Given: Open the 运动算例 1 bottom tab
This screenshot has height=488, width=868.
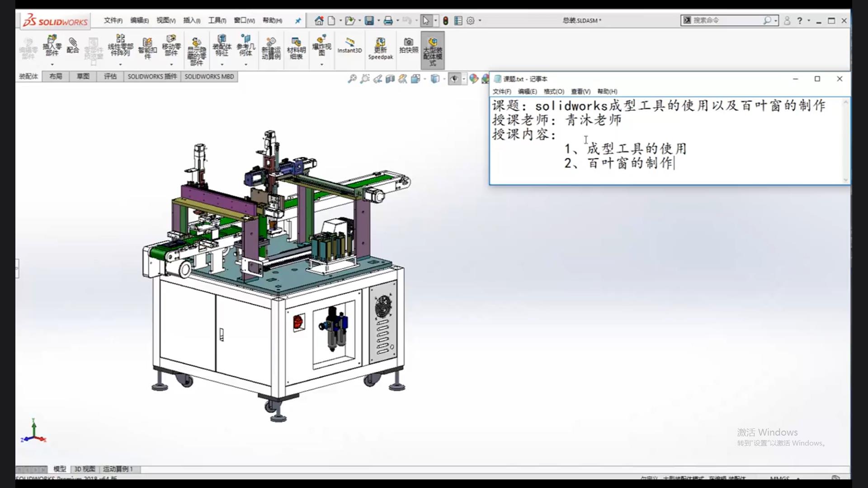Looking at the screenshot, I should pos(118,469).
